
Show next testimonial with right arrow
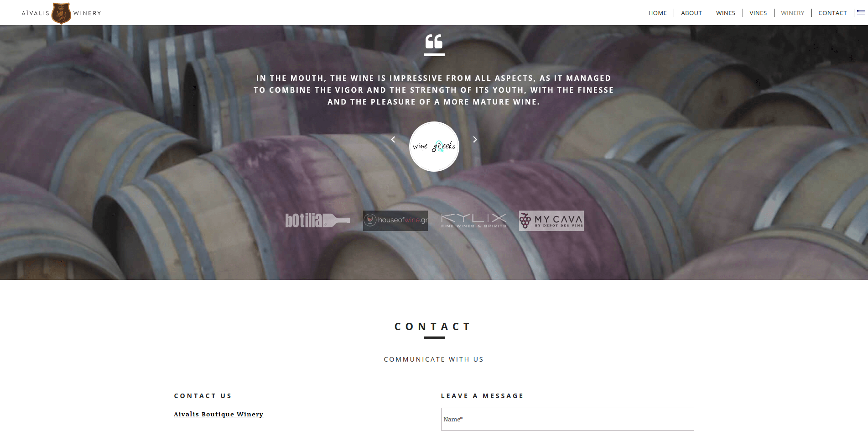tap(475, 139)
